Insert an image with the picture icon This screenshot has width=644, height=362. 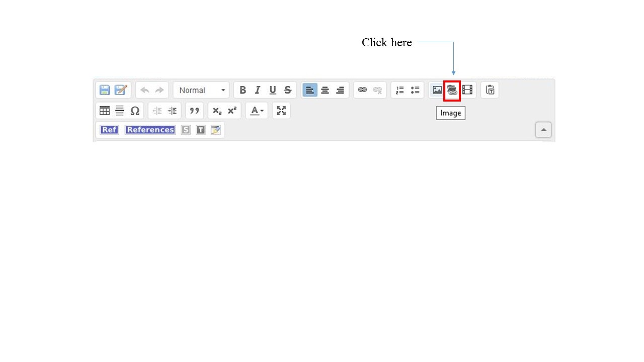click(x=437, y=90)
